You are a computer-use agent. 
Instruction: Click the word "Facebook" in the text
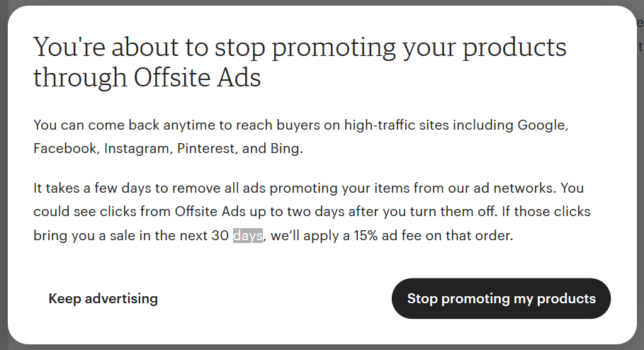pos(65,148)
